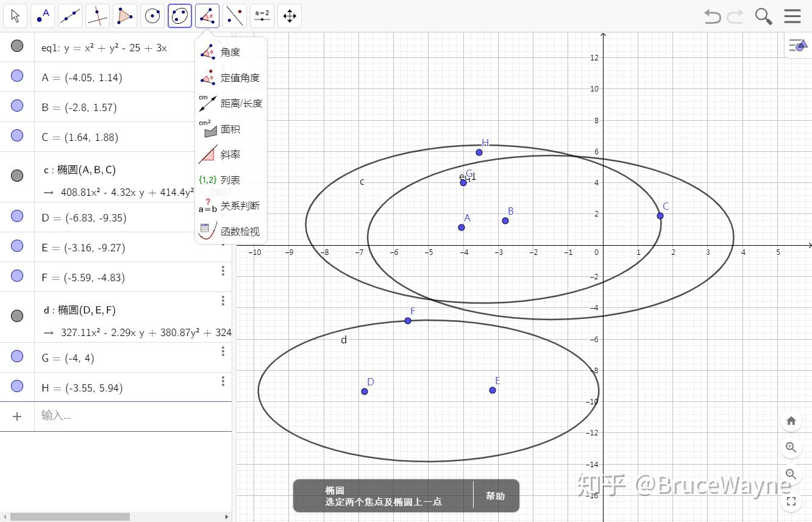The width and height of the screenshot is (812, 522).
Task: Zoom in on graphics view
Action: click(791, 448)
